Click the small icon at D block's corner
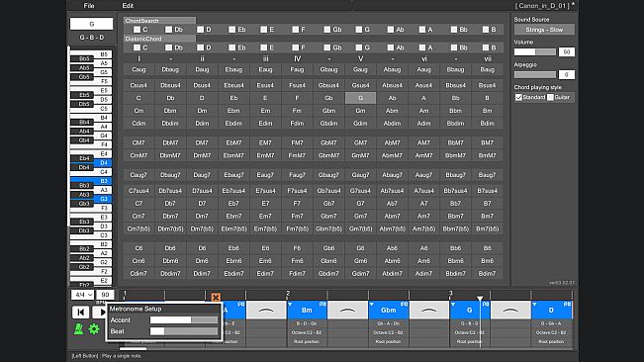644x362 pixels. 567,304
